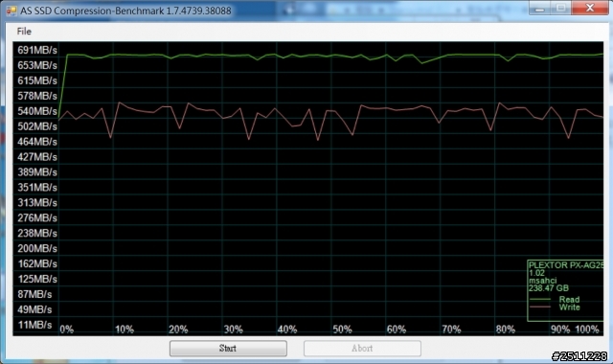Close the AS SSD Compression-Benchmark window

click(590, 8)
